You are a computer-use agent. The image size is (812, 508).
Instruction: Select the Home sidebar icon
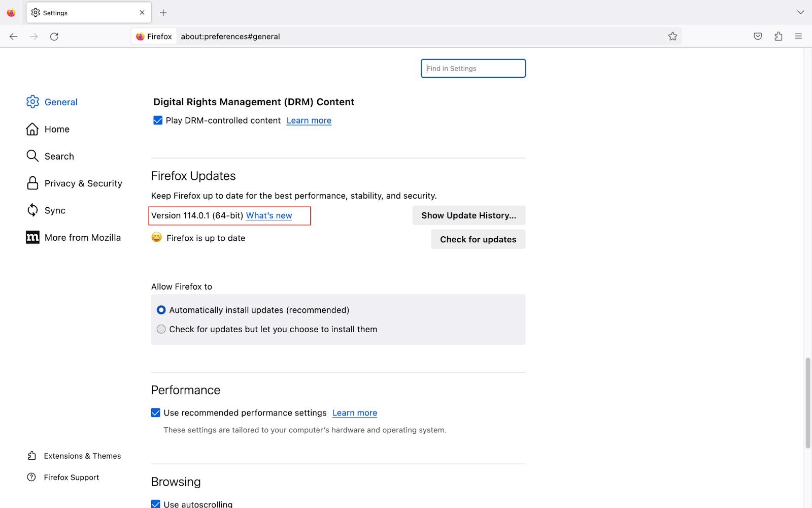32,129
